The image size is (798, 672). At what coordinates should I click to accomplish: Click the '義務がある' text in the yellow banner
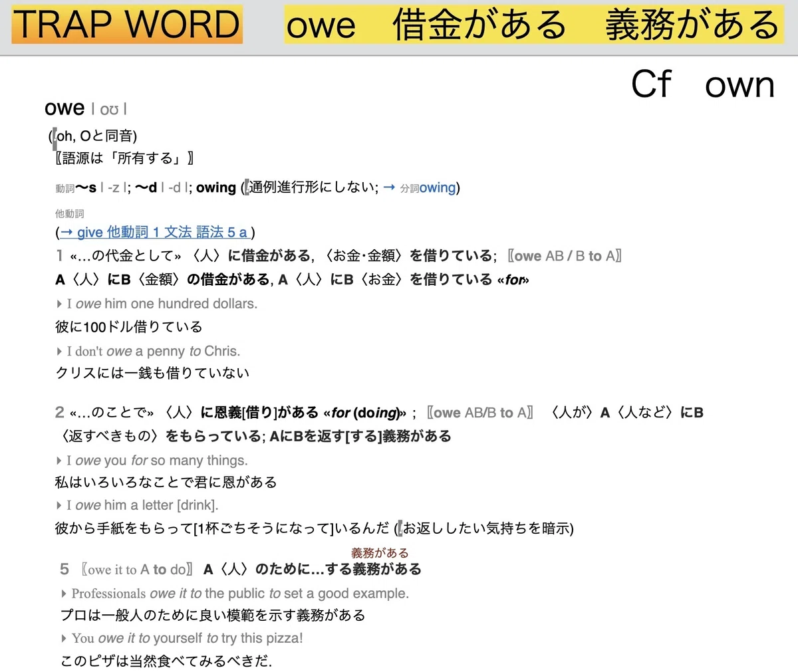coord(692,25)
